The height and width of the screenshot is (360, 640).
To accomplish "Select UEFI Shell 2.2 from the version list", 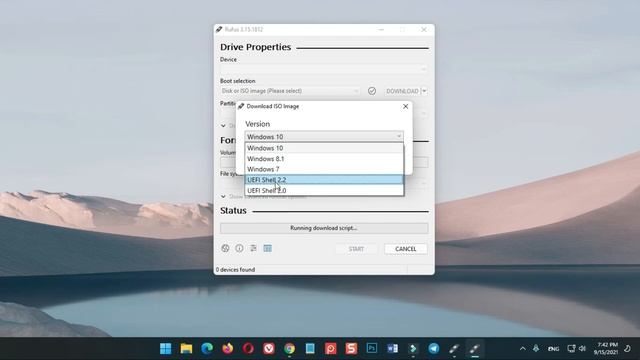I will [x=324, y=180].
